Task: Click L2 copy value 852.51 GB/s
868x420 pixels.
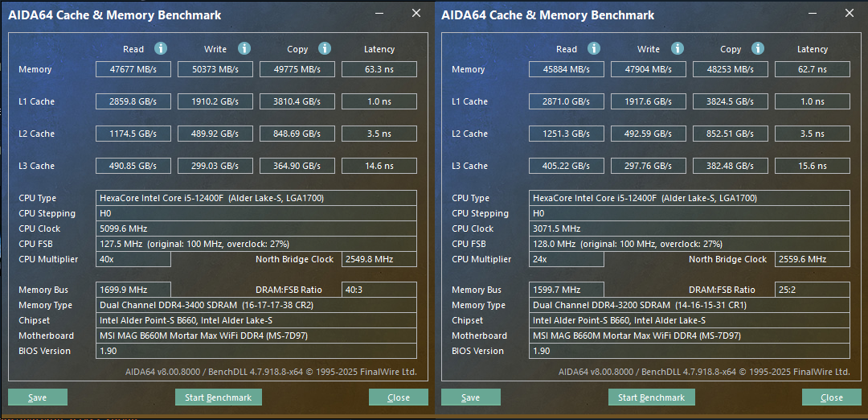Action: pos(731,134)
